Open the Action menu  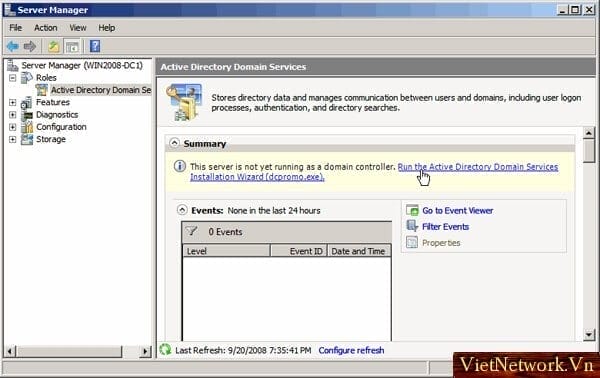pos(46,28)
